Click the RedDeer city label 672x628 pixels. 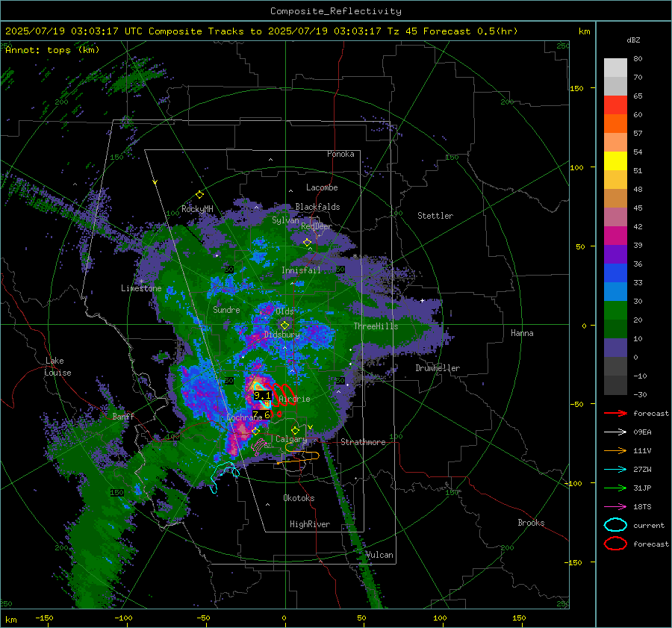(317, 226)
